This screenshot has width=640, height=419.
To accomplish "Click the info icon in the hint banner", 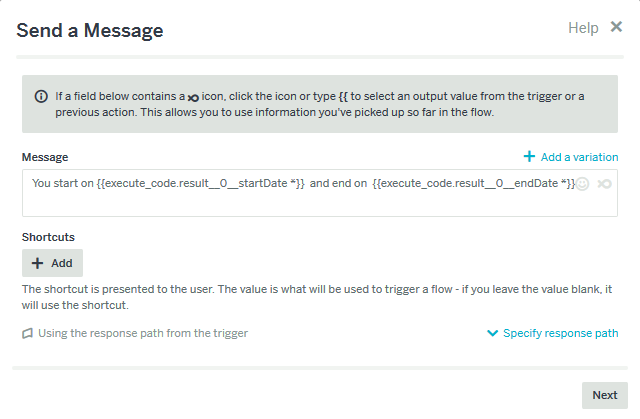I will [41, 96].
